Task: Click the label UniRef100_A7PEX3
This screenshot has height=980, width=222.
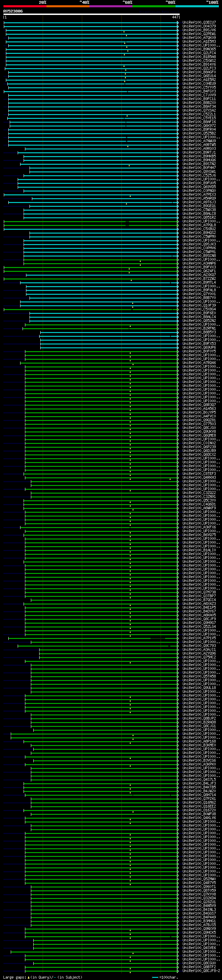Action: tap(199, 194)
